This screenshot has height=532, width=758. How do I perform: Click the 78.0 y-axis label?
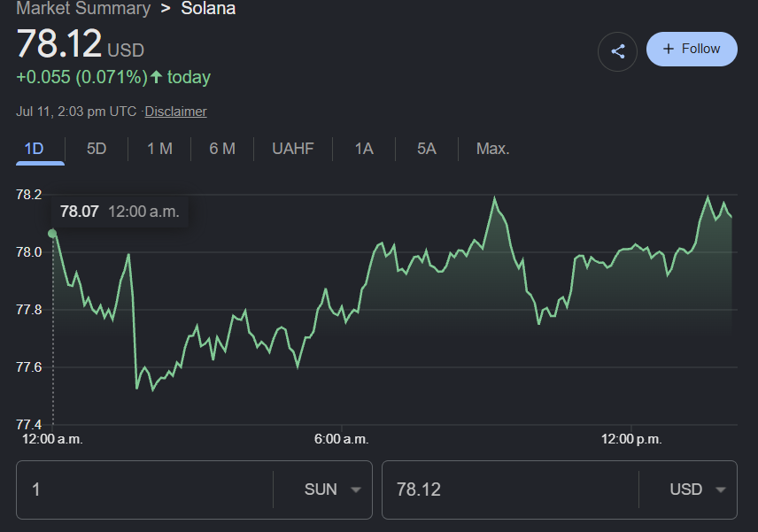pyautogui.click(x=29, y=252)
